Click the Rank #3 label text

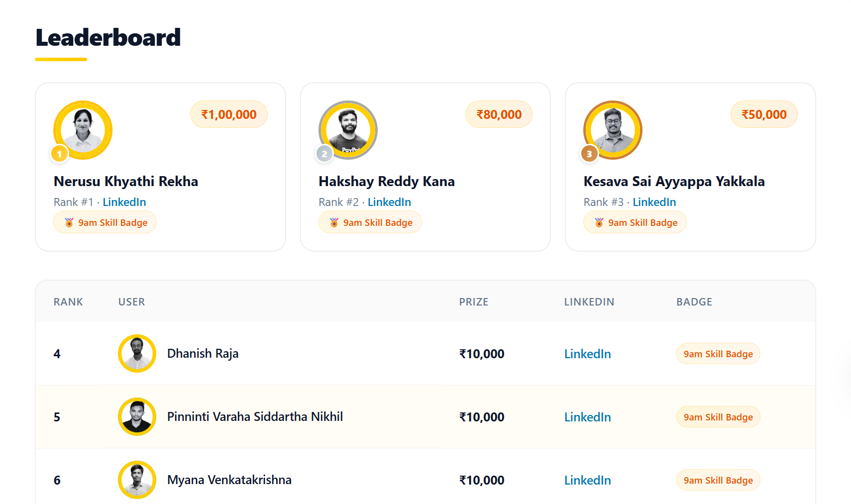point(604,202)
